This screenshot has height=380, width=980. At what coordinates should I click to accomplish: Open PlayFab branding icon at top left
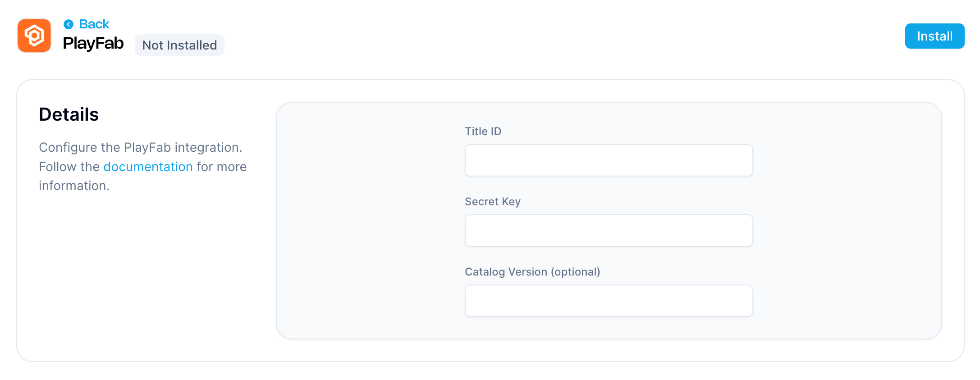click(x=34, y=36)
